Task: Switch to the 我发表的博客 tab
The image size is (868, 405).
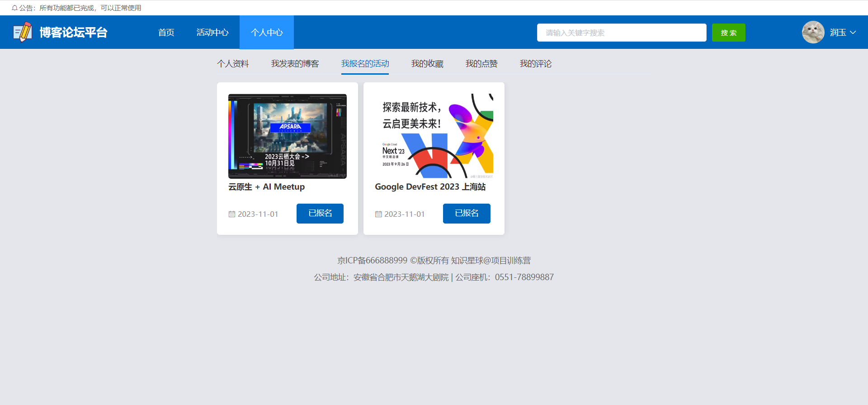Action: click(295, 64)
